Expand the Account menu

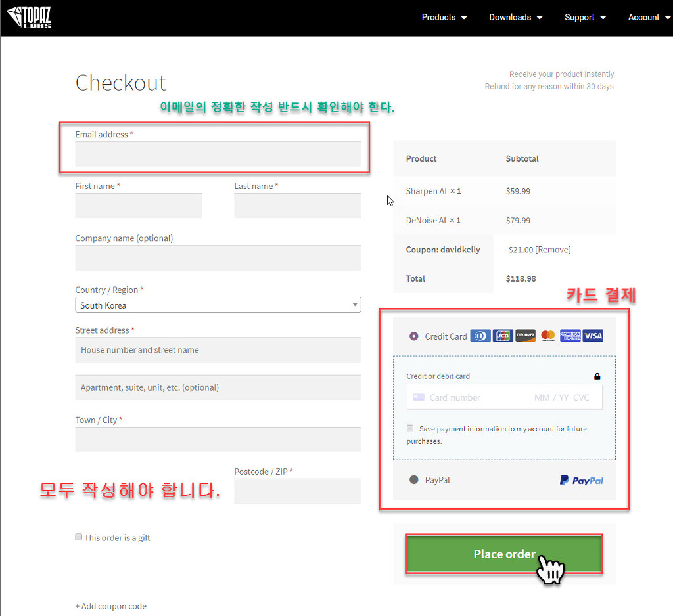click(649, 18)
